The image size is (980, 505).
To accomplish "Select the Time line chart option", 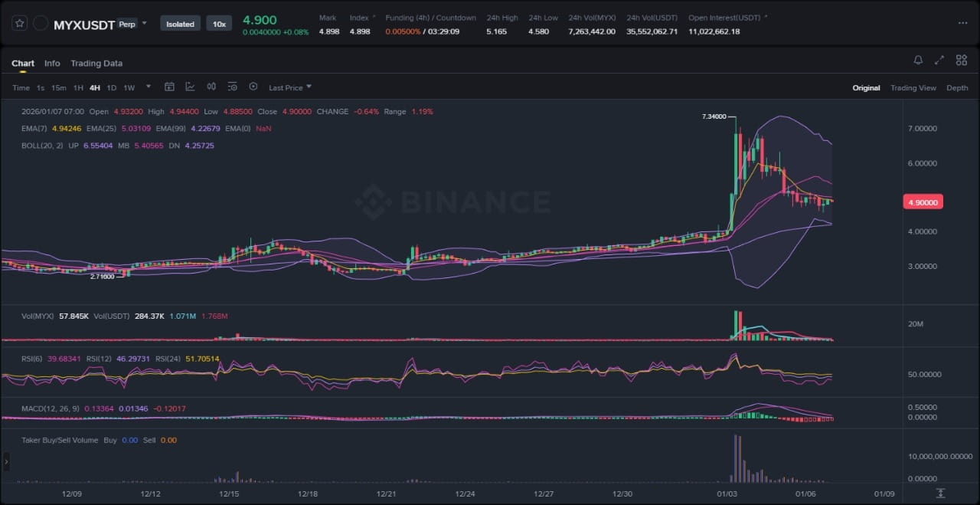I will (x=21, y=88).
